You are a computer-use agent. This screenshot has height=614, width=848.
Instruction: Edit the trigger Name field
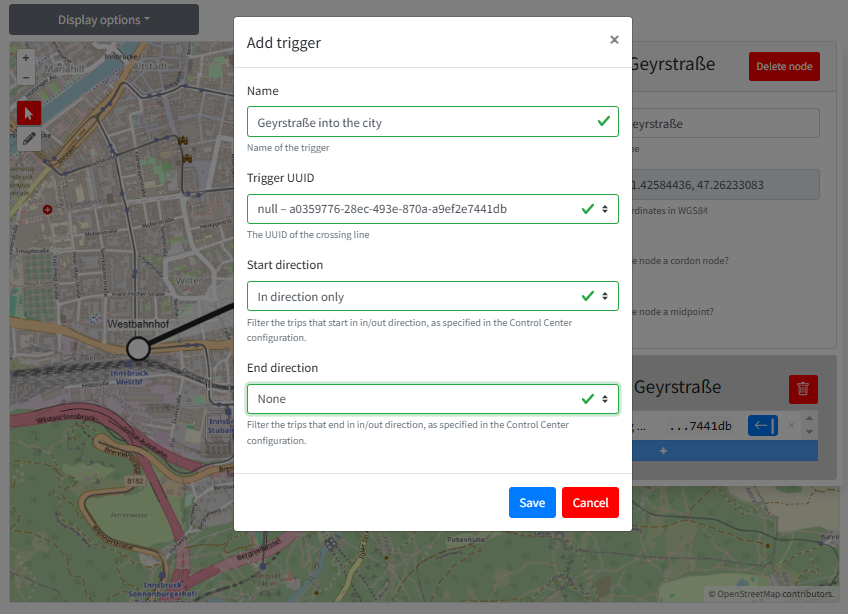[x=433, y=122]
